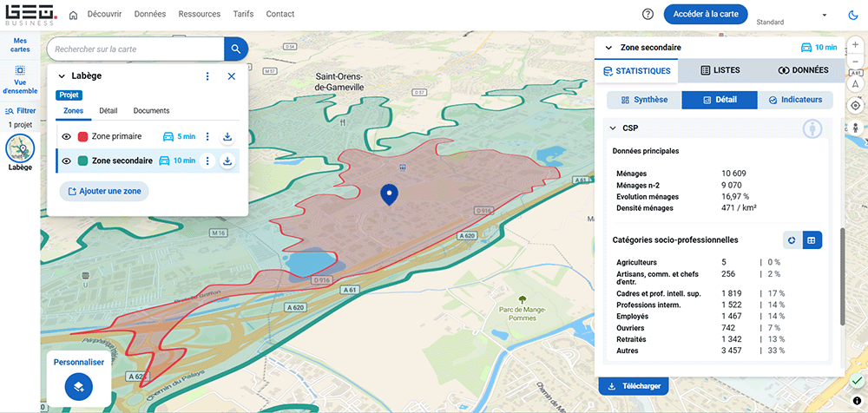Click the magnifier search button
868x413 pixels.
coord(235,49)
